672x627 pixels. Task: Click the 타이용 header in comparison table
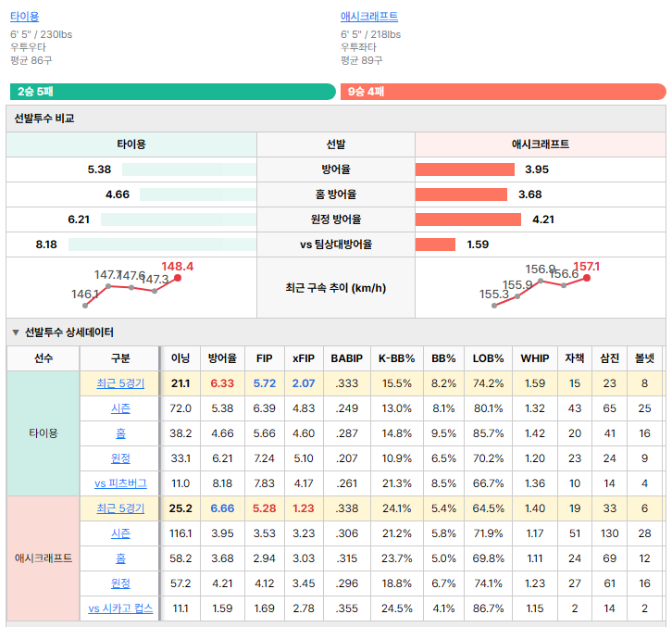coord(131,144)
